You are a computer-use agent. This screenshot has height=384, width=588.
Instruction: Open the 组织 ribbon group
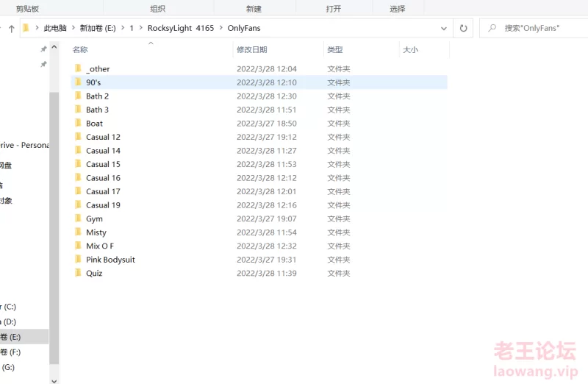click(157, 9)
